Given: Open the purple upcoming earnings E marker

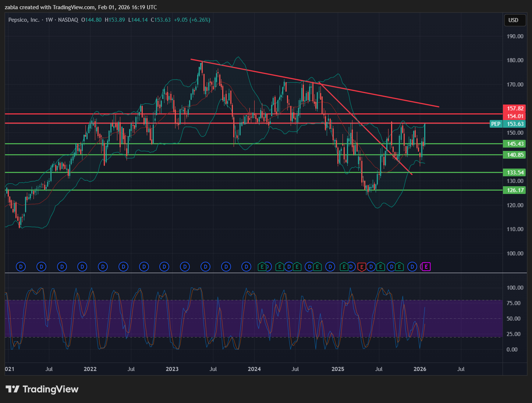Looking at the screenshot, I should pyautogui.click(x=426, y=266).
